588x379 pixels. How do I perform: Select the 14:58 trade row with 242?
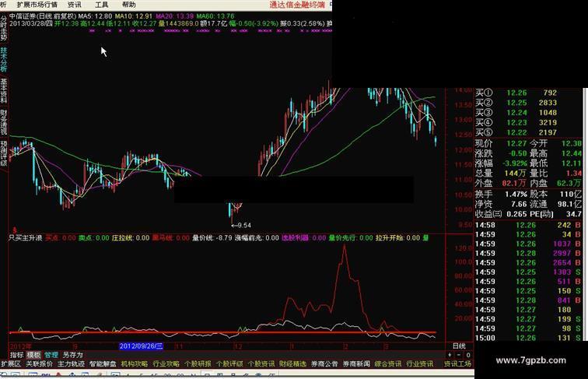528,225
